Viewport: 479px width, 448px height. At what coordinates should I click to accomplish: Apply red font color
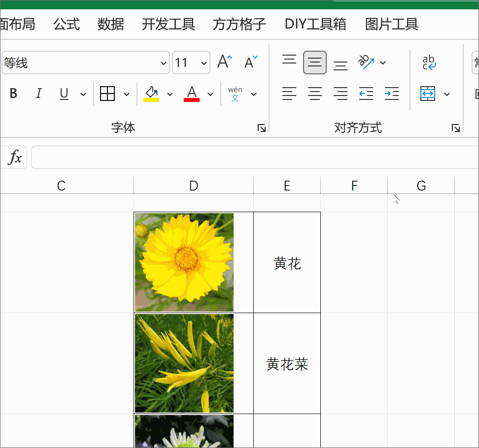coord(192,94)
